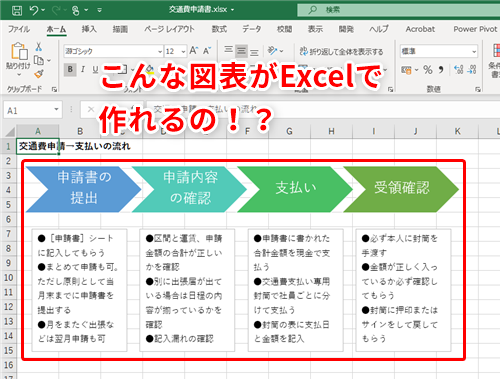Switch to the 挿入 tab
500x379 pixels.
[89, 29]
